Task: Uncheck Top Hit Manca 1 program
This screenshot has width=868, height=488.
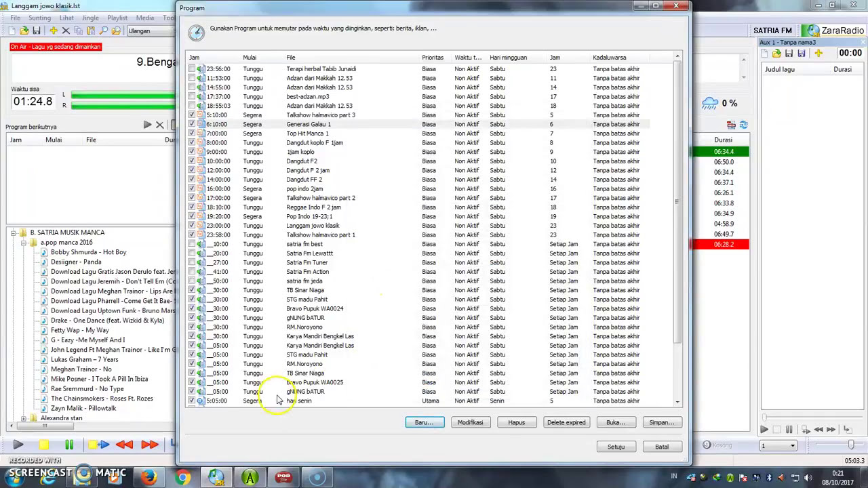Action: coord(192,134)
